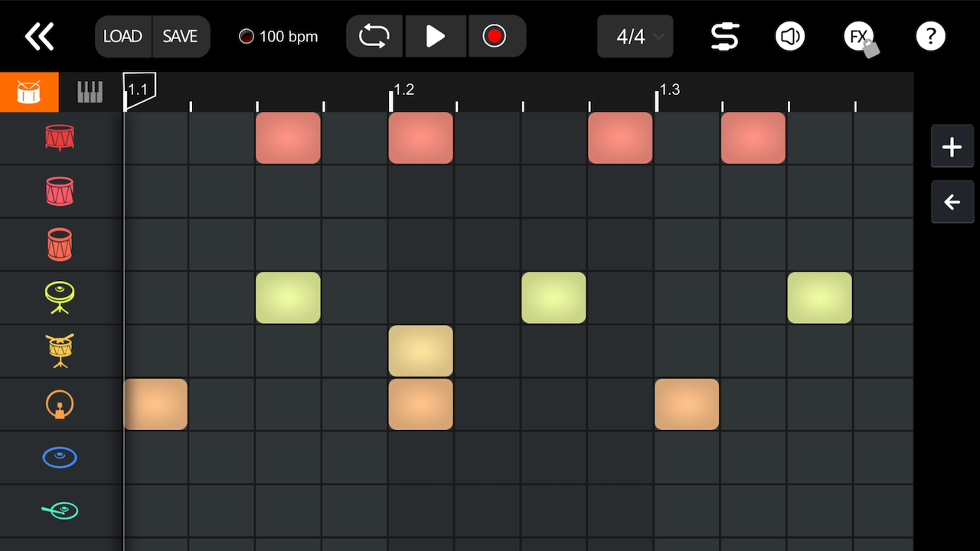This screenshot has width=980, height=551.
Task: Select the blue crash cymbal icon
Action: click(x=60, y=458)
